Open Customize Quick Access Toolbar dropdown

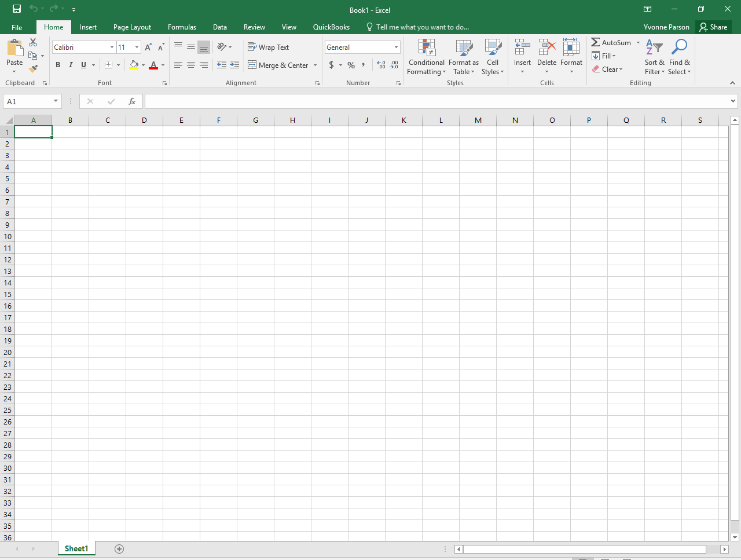74,9
